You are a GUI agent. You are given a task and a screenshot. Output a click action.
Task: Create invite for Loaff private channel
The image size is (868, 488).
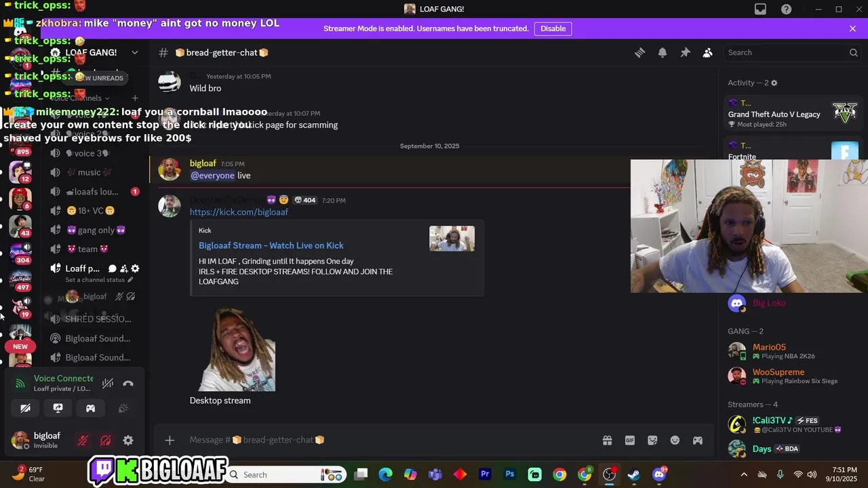124,268
